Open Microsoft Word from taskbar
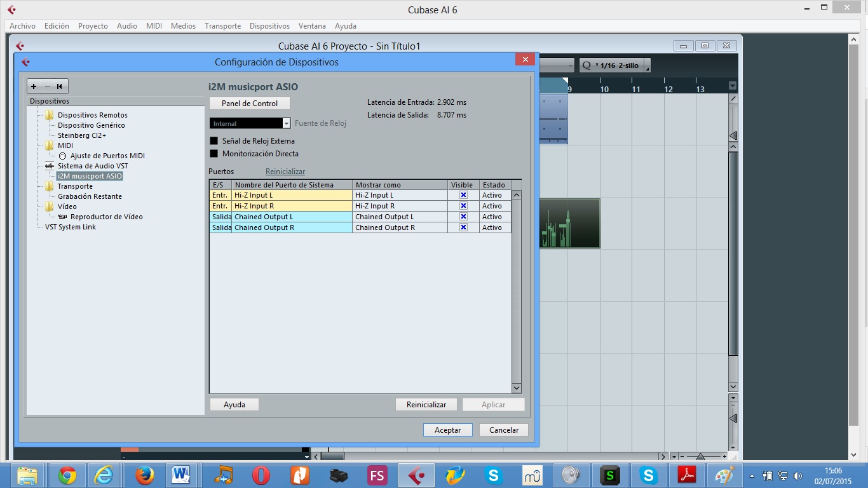This screenshot has height=488, width=868. (x=181, y=475)
